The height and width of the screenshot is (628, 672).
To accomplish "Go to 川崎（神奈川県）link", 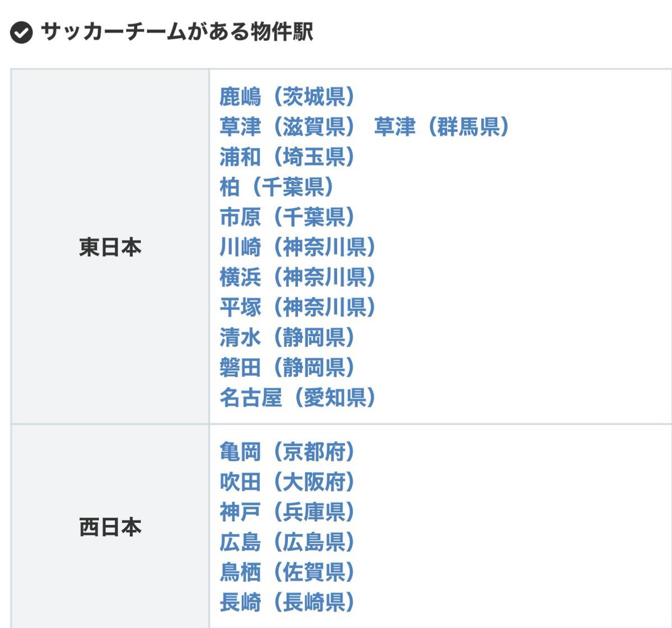I will [x=297, y=247].
